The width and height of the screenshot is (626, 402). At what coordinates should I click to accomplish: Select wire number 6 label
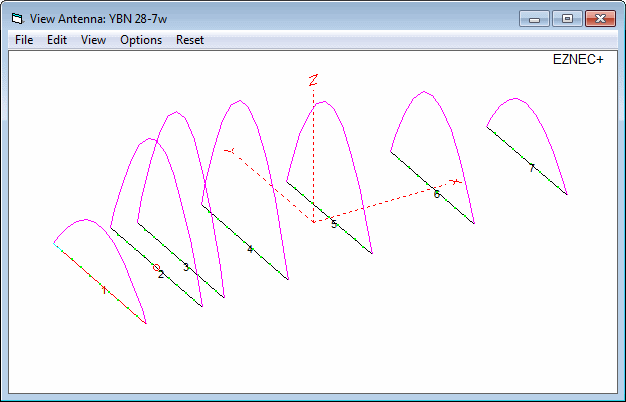436,194
